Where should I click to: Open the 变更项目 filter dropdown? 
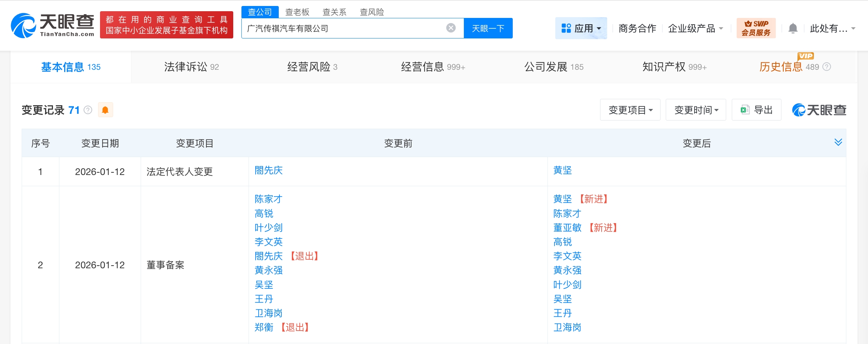pyautogui.click(x=630, y=109)
